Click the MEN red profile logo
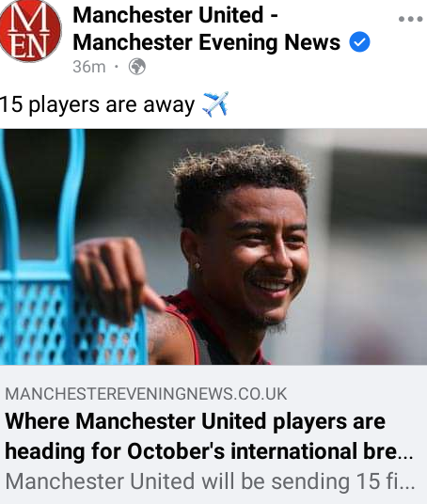The height and width of the screenshot is (504, 427). point(30,31)
